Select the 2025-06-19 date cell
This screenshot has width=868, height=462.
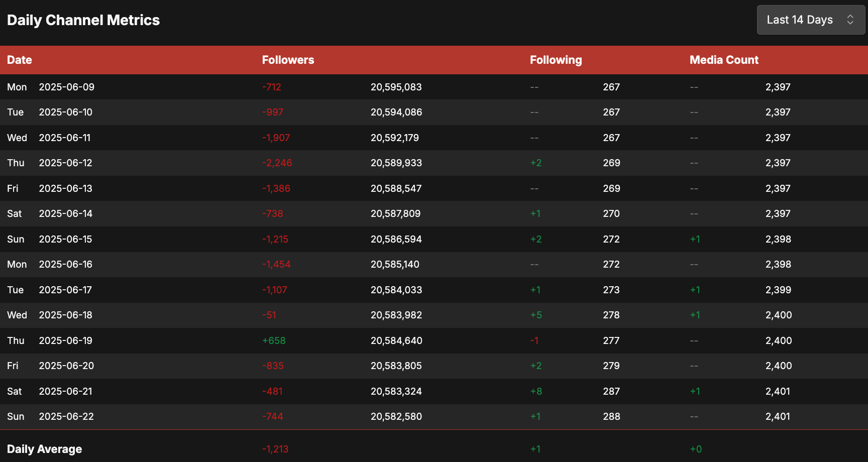(66, 341)
